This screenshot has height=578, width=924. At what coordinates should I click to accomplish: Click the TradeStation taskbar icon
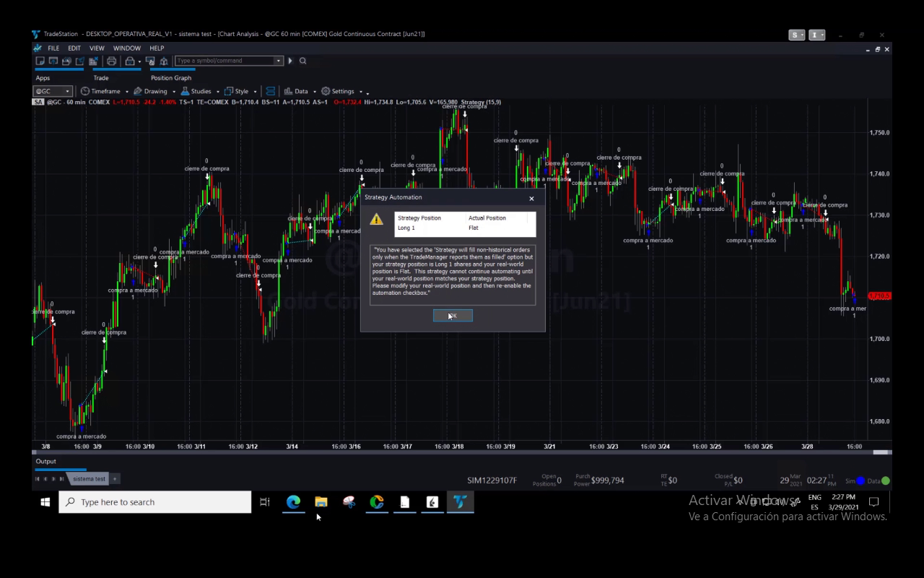460,502
